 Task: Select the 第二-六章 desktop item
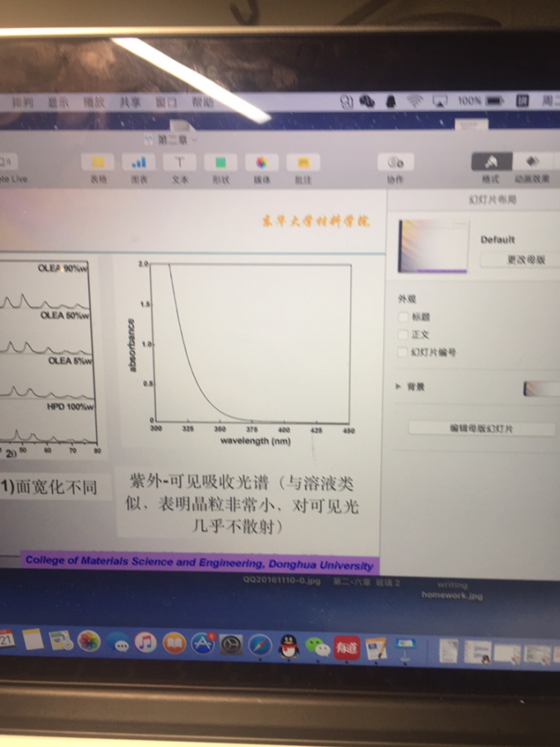pos(366,582)
